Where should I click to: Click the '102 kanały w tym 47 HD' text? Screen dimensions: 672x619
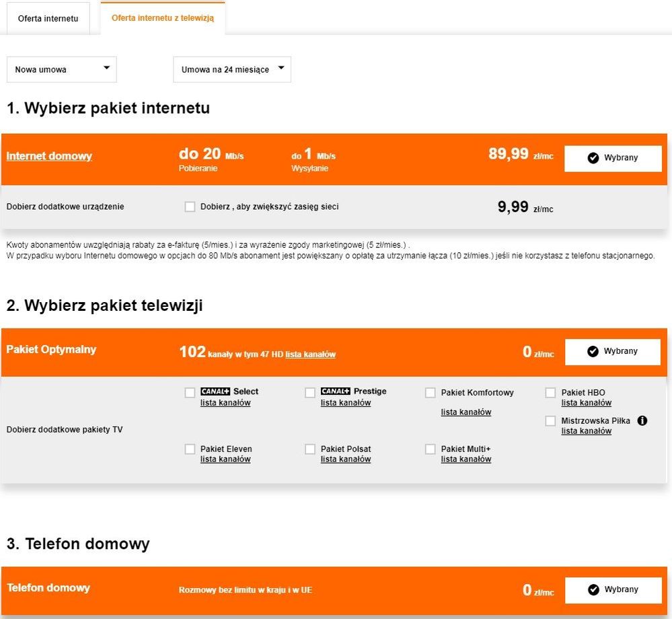[x=231, y=353]
